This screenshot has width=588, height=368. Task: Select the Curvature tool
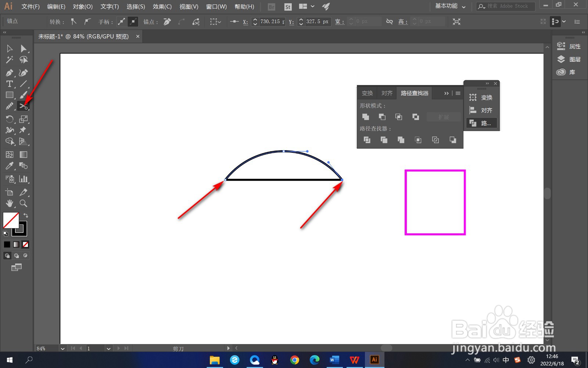point(24,73)
